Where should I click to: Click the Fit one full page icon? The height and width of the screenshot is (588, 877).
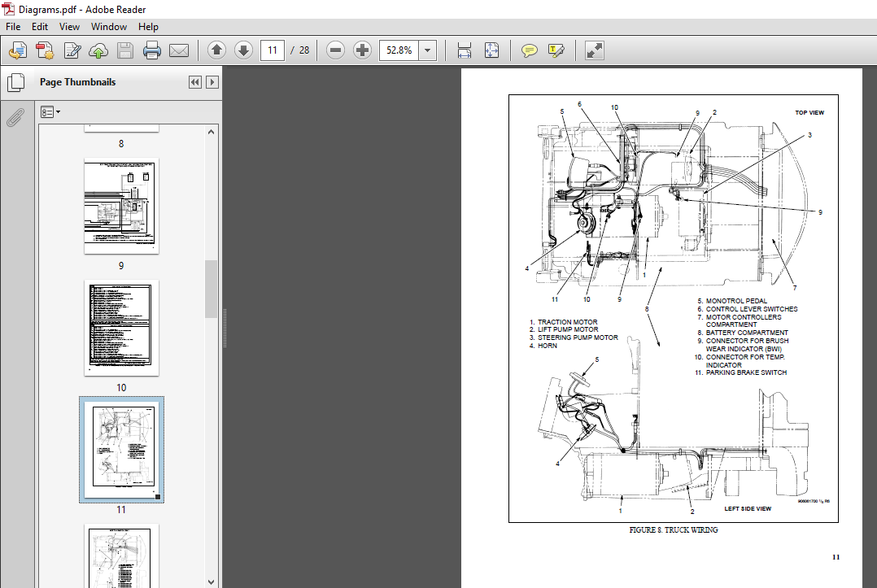point(491,50)
